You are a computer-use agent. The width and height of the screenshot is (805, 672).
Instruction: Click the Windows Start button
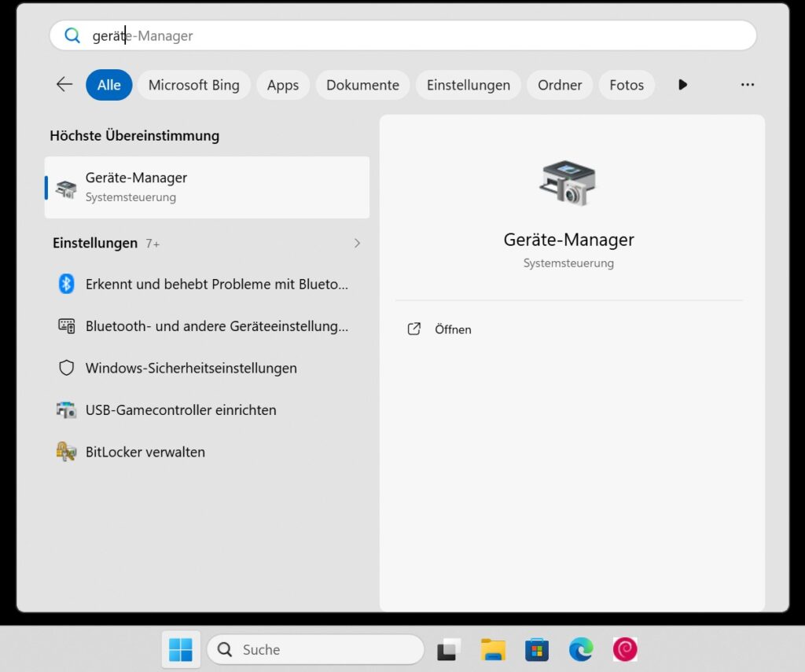coord(181,649)
